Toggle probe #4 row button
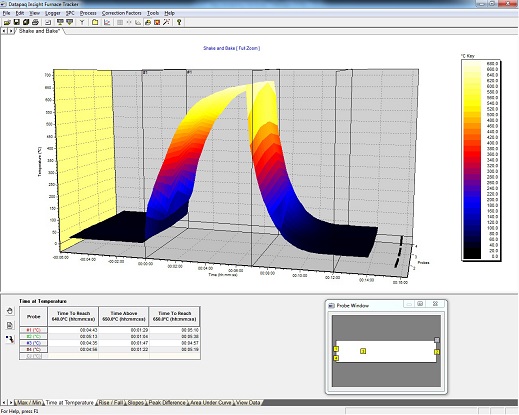 click(34, 349)
